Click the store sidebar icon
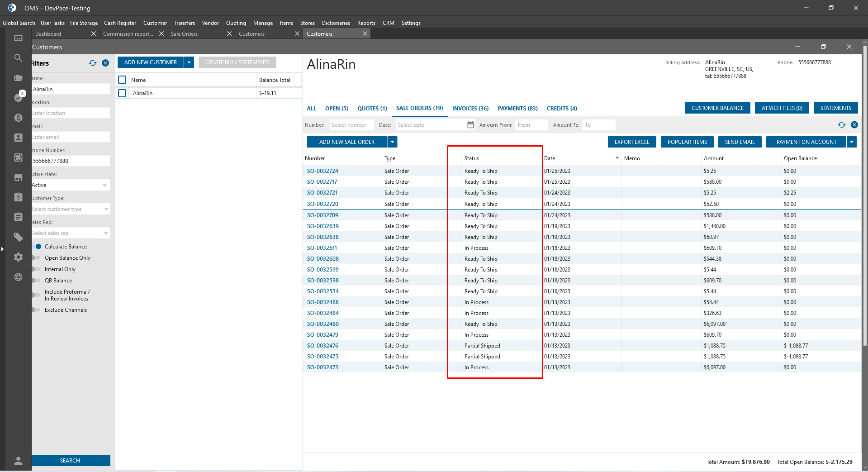Viewport: 868px width, 472px height. click(x=18, y=177)
